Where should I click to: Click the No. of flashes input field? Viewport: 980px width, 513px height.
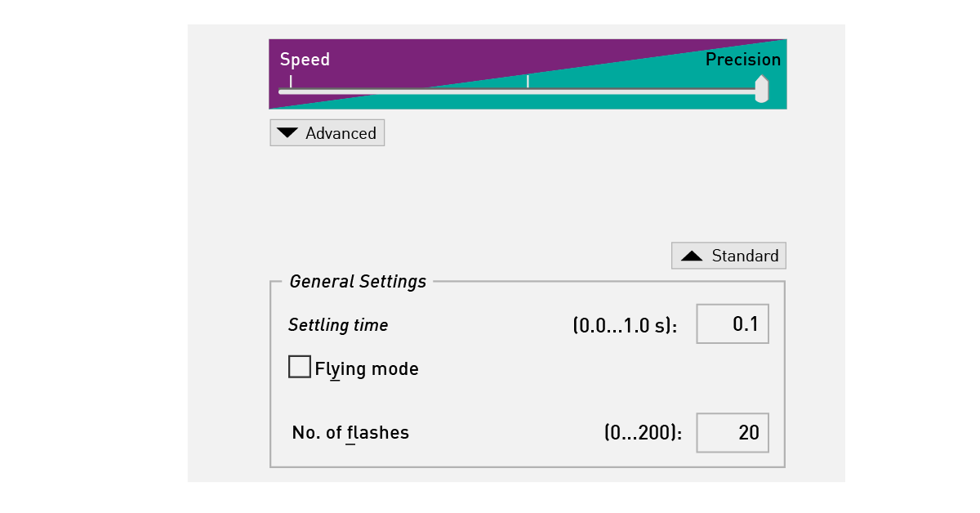732,432
